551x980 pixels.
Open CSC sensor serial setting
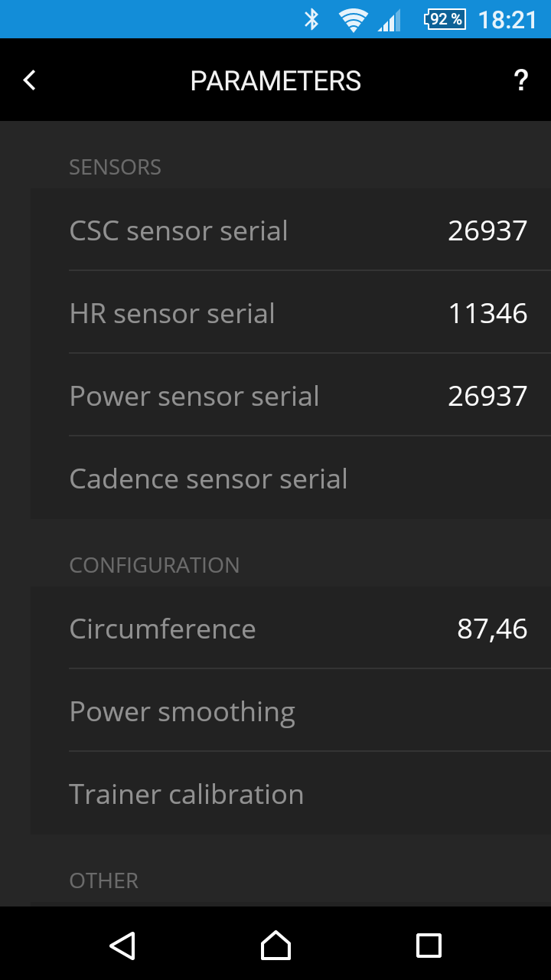[178, 230]
